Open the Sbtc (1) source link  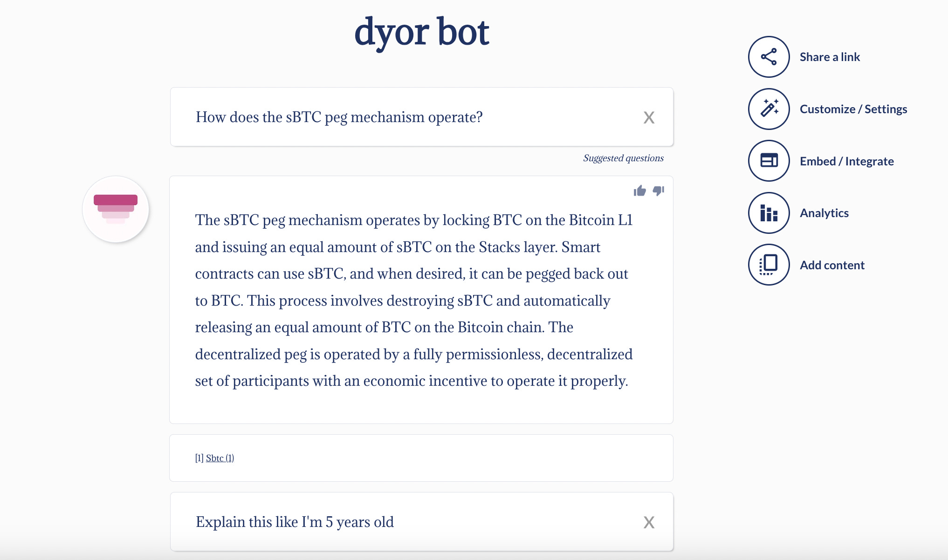click(x=220, y=458)
